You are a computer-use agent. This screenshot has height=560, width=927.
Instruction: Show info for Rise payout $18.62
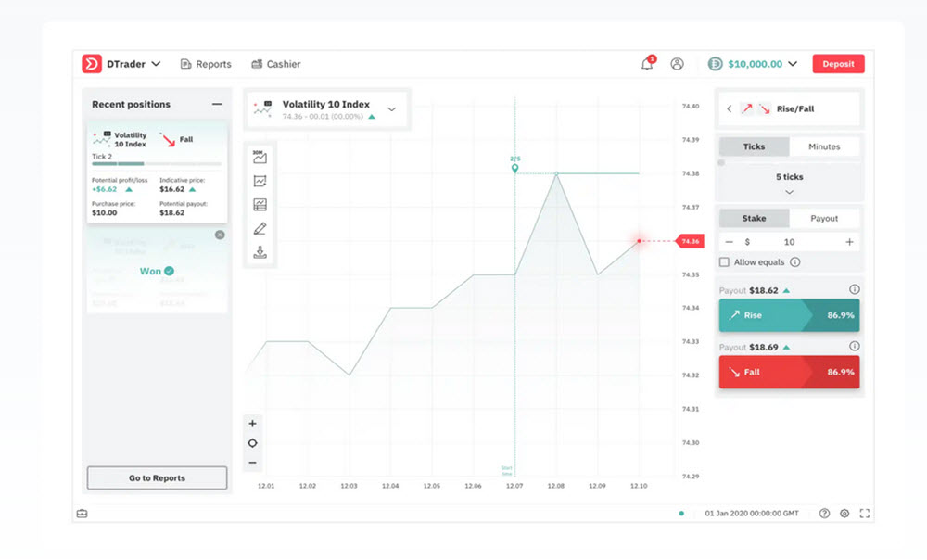(x=855, y=289)
